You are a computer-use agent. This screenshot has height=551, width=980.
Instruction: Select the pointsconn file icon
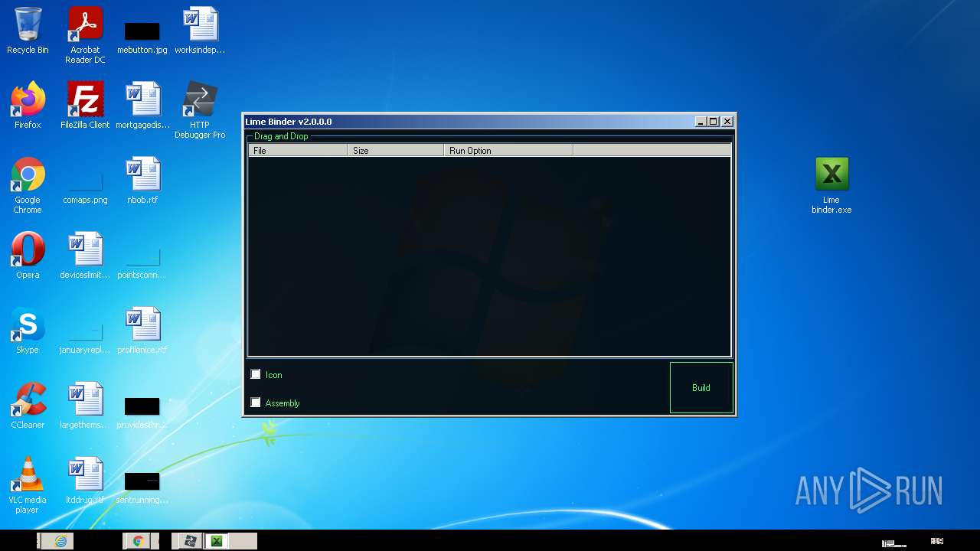tap(142, 262)
